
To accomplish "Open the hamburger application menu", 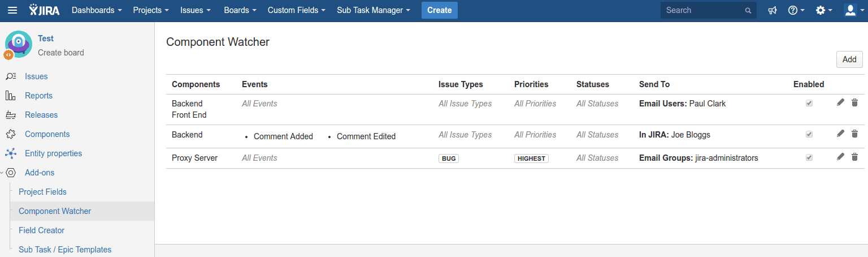I will (12, 10).
